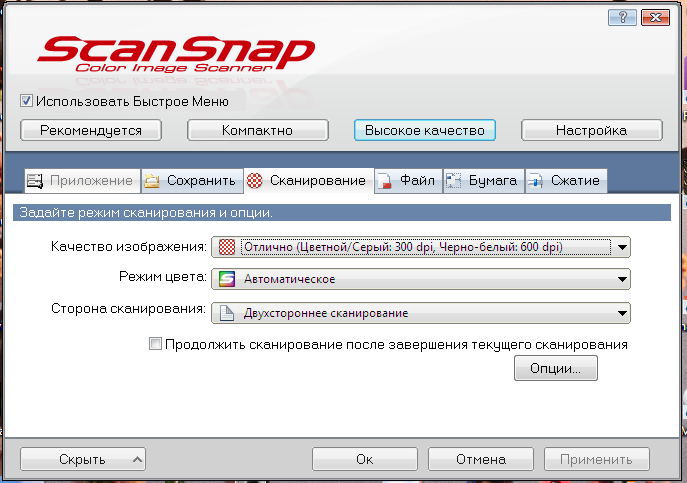The height and width of the screenshot is (483, 687).
Task: Open the Опции... dialog button
Action: click(556, 368)
